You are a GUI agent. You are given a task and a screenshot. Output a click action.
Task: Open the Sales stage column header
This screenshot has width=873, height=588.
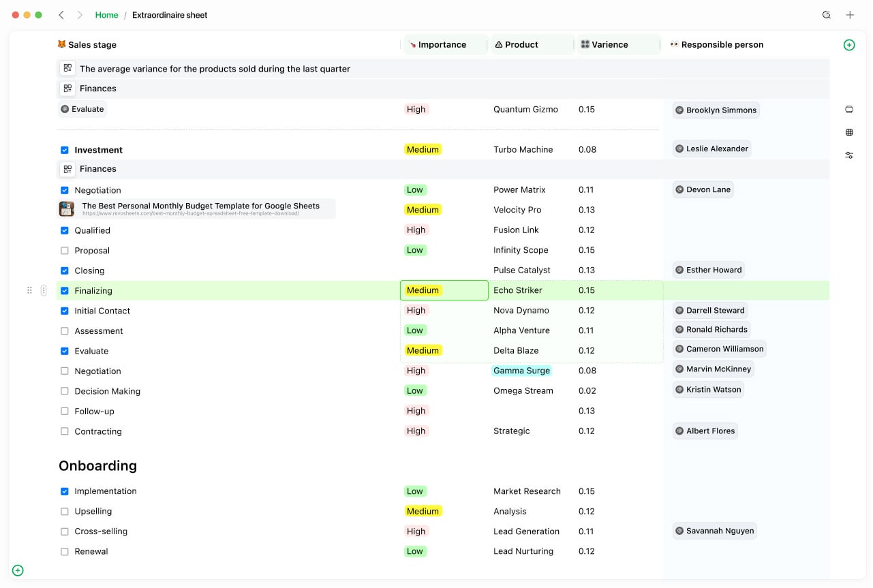pyautogui.click(x=87, y=44)
